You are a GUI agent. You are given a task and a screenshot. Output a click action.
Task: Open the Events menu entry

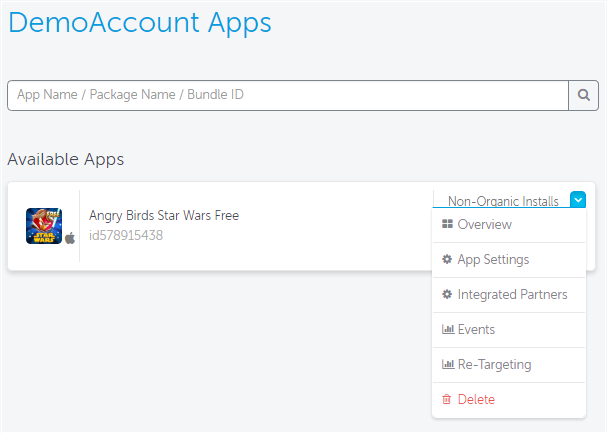508,330
